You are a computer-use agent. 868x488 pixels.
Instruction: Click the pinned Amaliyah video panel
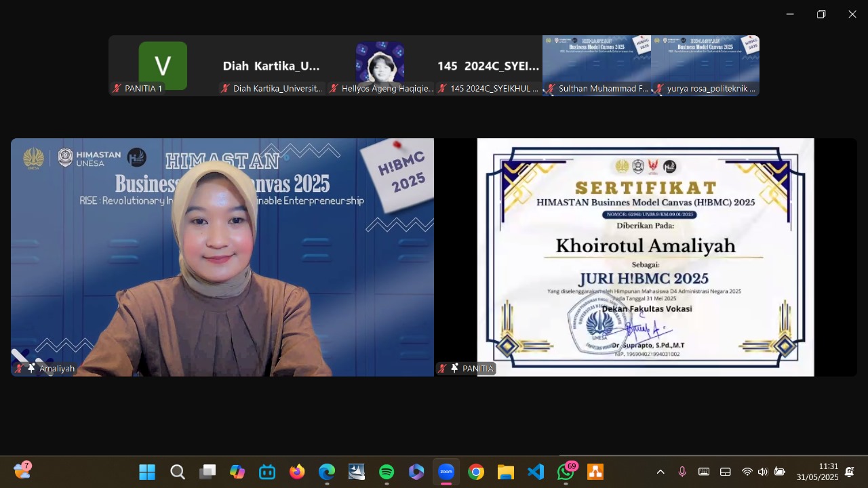coord(222,258)
